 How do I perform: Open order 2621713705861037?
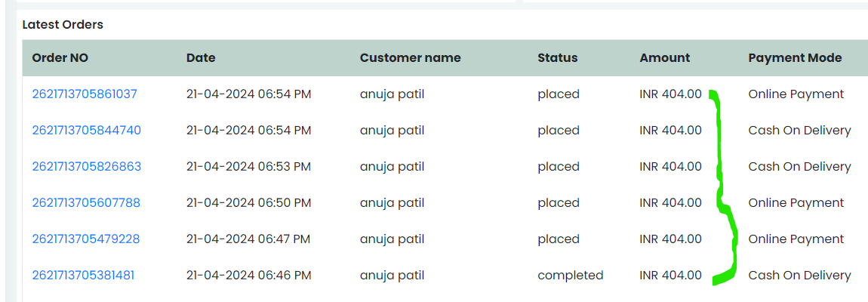point(84,94)
